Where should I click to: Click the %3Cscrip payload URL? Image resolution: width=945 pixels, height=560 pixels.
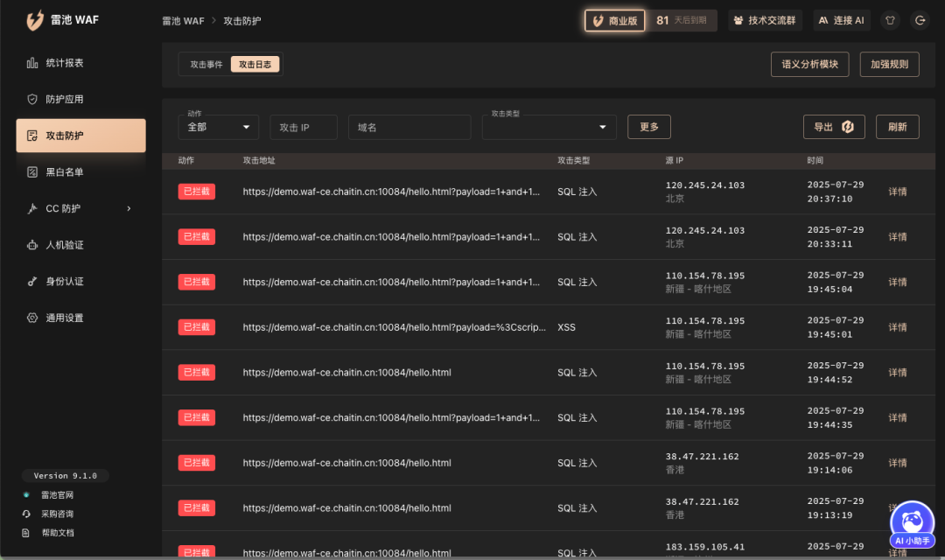pyautogui.click(x=394, y=327)
